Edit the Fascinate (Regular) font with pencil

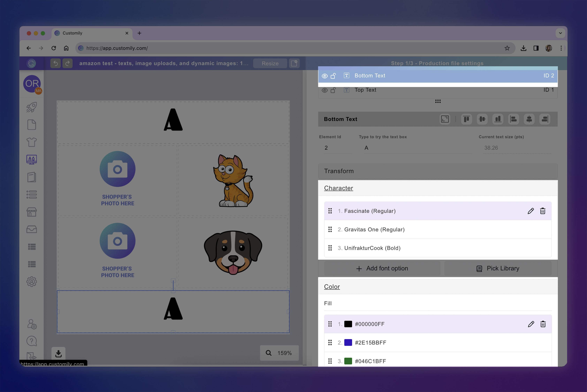click(531, 211)
